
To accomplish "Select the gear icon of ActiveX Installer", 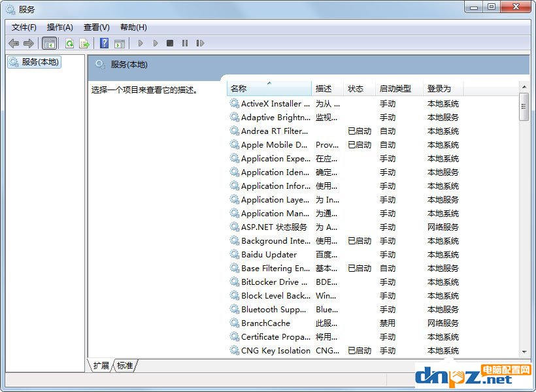I will 234,103.
